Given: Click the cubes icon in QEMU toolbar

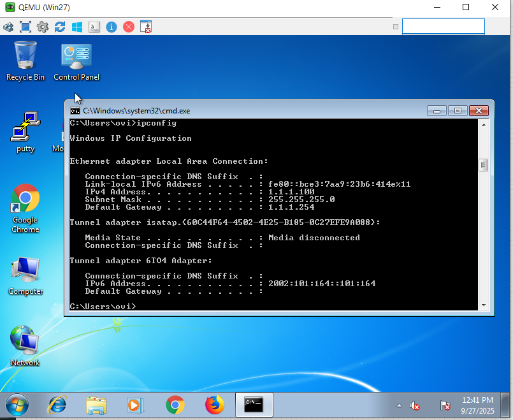Looking at the screenshot, I should pos(8,27).
